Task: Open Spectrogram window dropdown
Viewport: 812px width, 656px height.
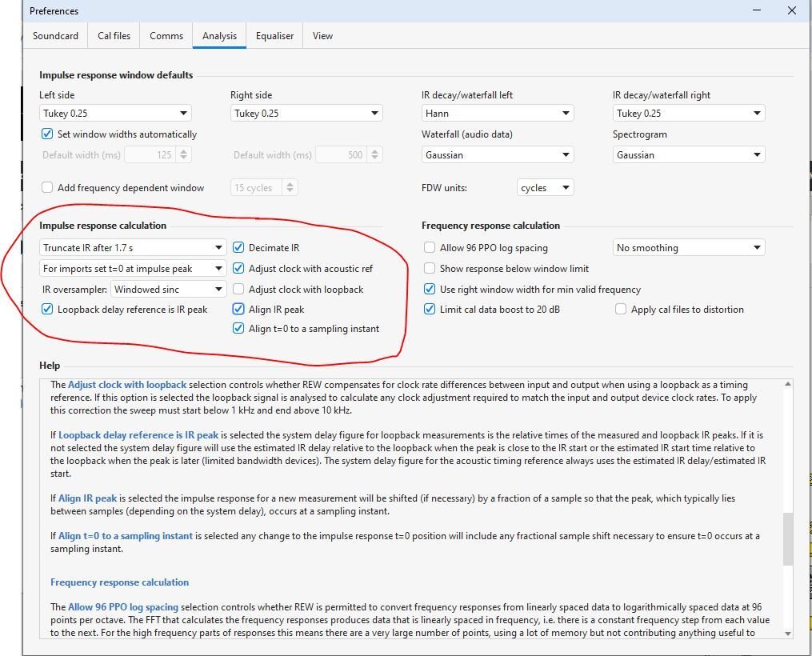Action: 688,154
